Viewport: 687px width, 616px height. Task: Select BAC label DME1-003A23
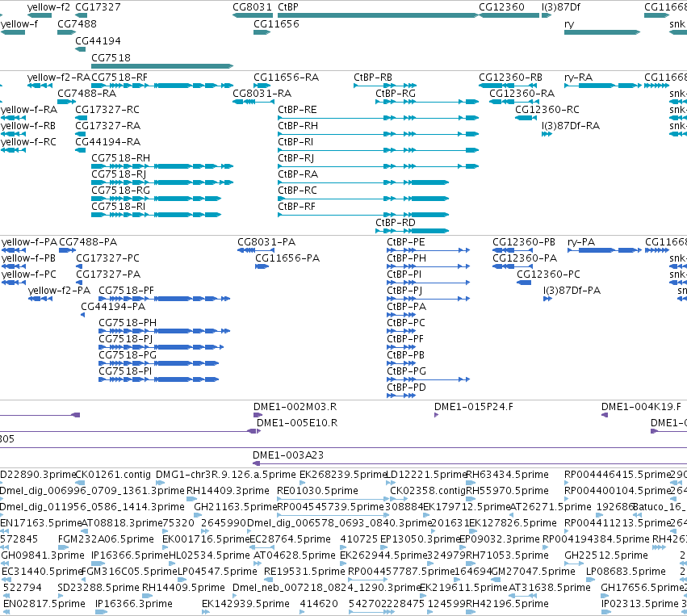[x=288, y=455]
